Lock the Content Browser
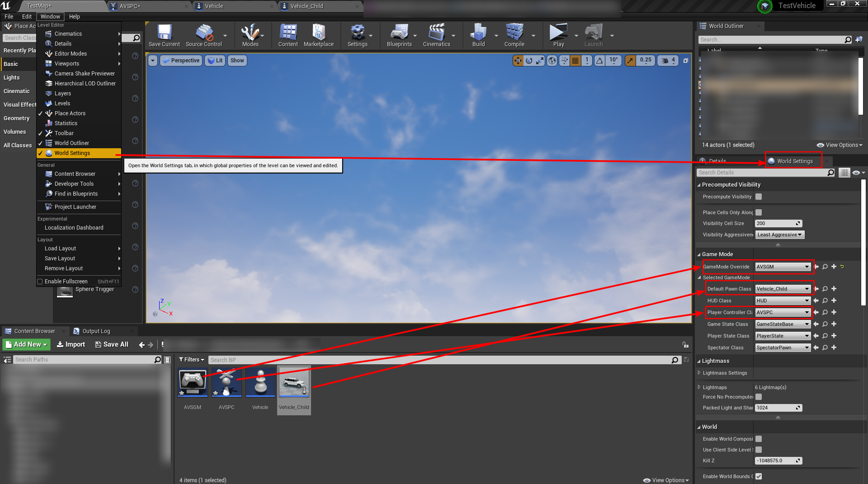Viewport: 868px width, 484px height. click(x=685, y=344)
